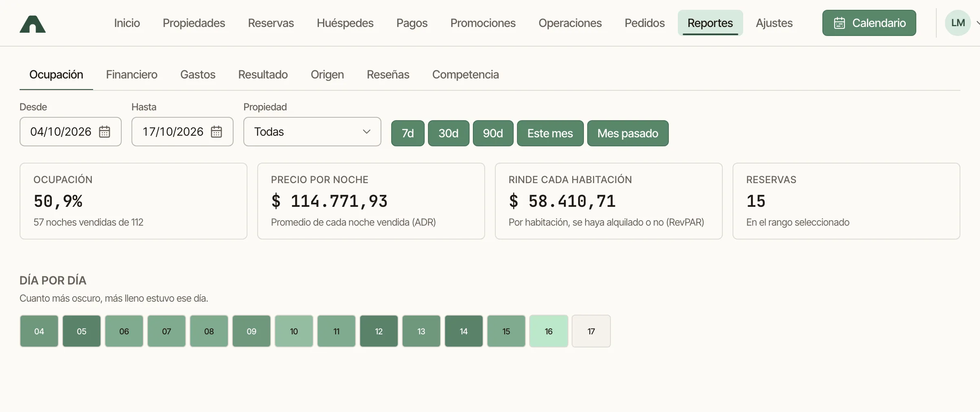
Task: Switch to the Gastos tab
Action: 198,74
